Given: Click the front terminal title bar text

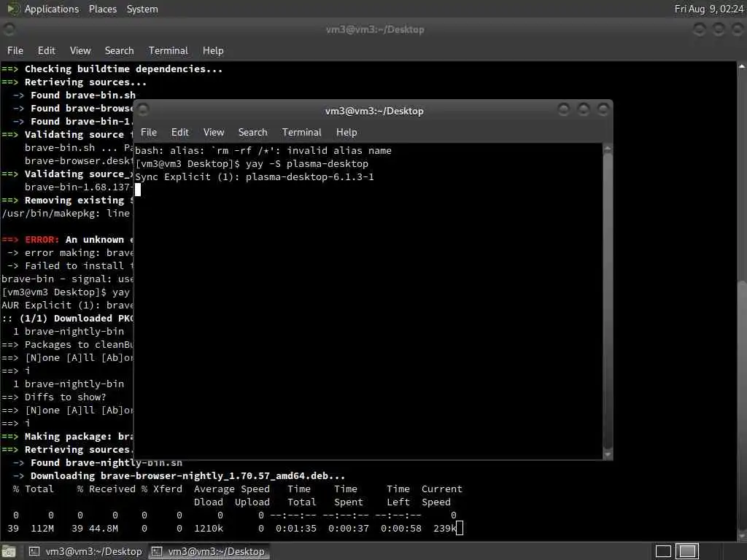Looking at the screenshot, I should (374, 111).
